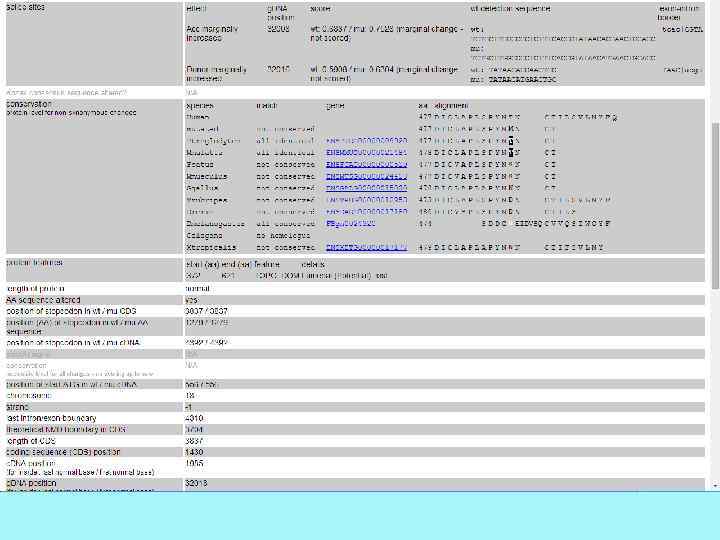Click the 'alignment' column header
Image resolution: width=720 pixels, height=540 pixels.
450,106
